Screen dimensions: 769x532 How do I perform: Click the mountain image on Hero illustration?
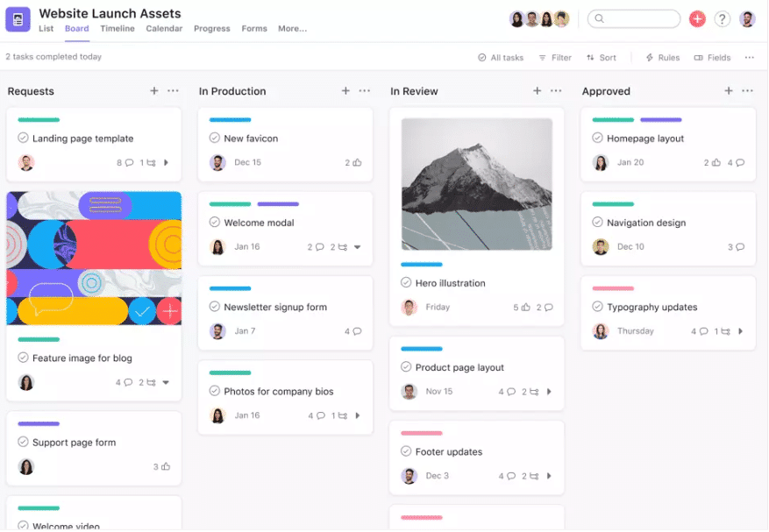point(477,184)
